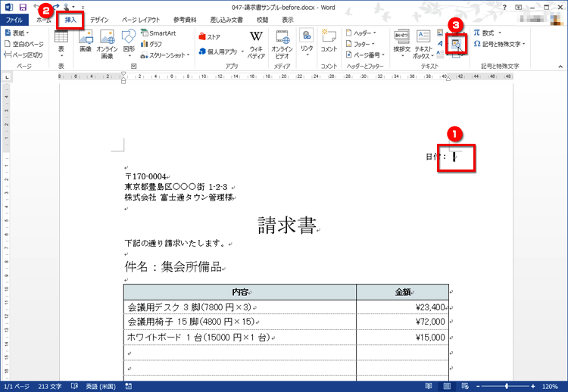The height and width of the screenshot is (392, 568).
Task: Open the shapes (図形) gallery
Action: click(x=129, y=44)
